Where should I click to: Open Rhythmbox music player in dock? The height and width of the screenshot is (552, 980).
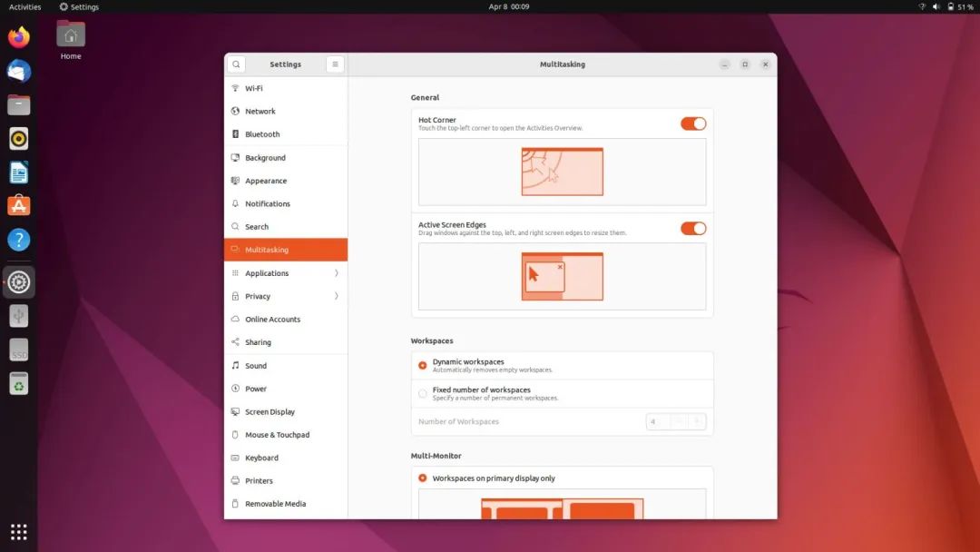pos(19,139)
